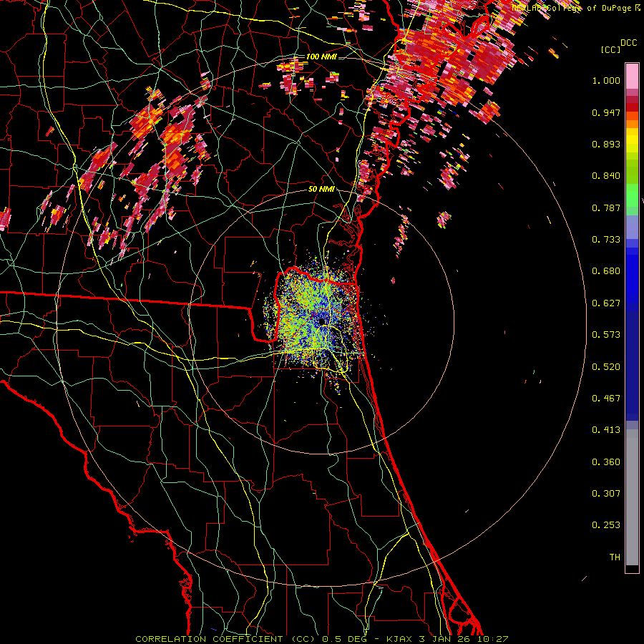Image resolution: width=644 pixels, height=644 pixels.
Task: Select the 0.840 color scale label
Action: [606, 176]
